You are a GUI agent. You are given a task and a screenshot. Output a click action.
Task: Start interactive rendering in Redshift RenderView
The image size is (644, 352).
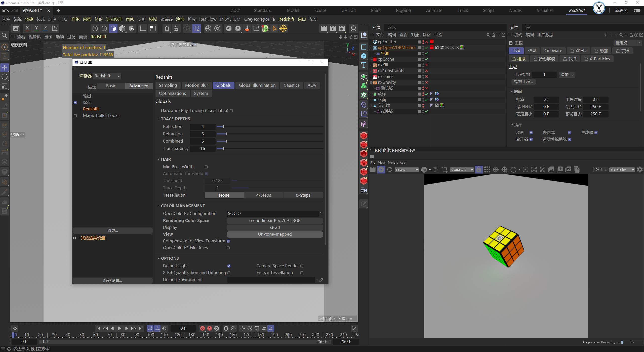point(381,170)
